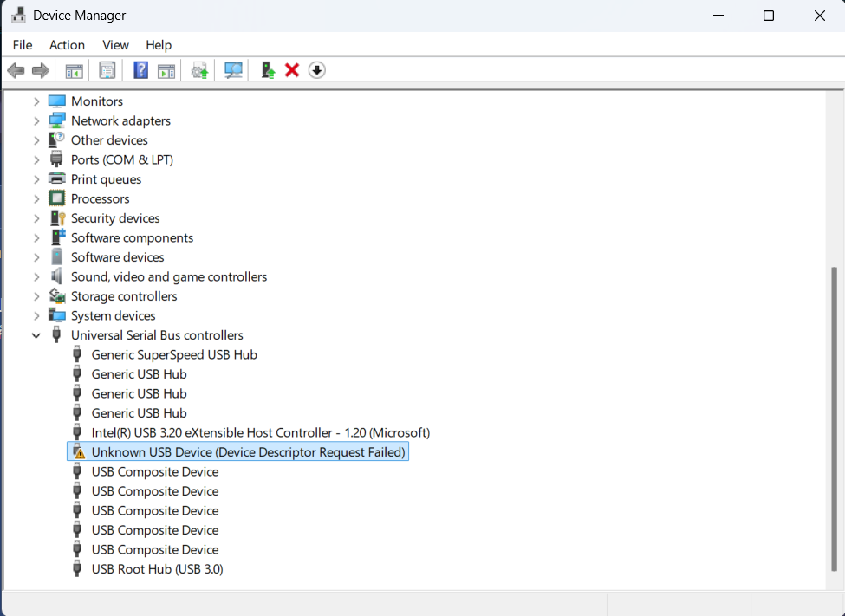Expand the Ports (COM & LPT) category
The height and width of the screenshot is (616, 845).
(x=36, y=159)
